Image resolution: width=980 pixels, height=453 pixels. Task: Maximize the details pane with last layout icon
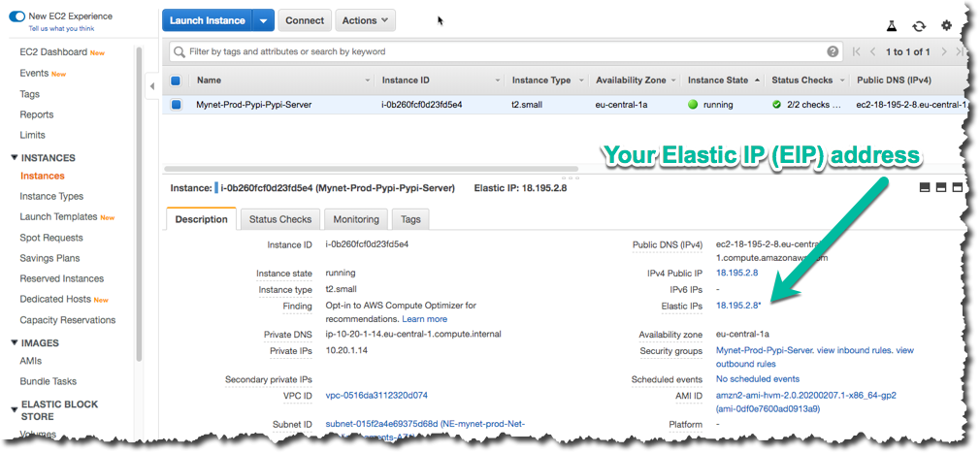pos(957,187)
